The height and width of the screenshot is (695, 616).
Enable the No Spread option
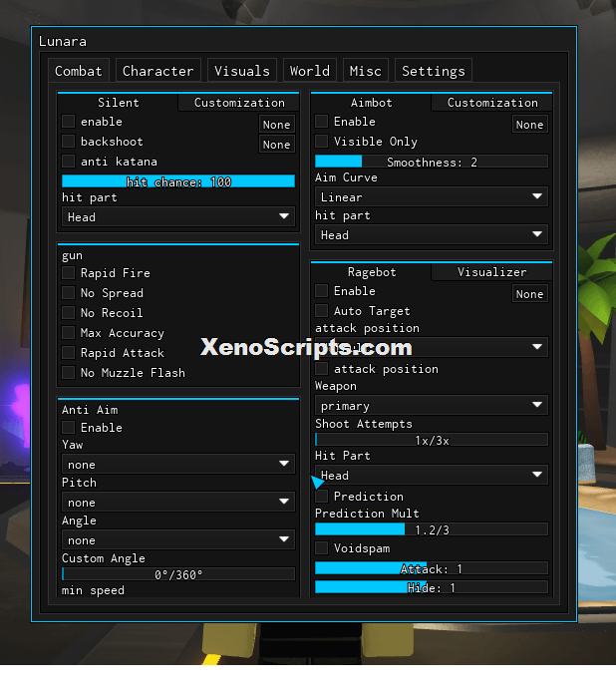68,292
